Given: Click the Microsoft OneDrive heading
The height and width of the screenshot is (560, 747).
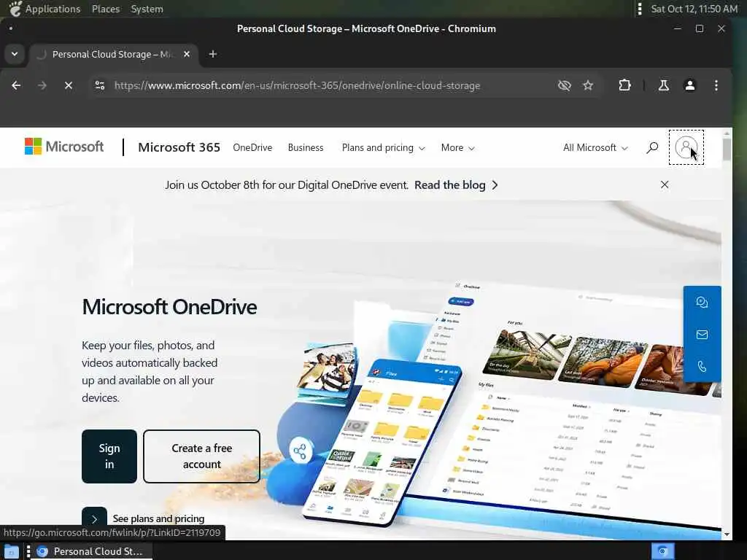Looking at the screenshot, I should tap(169, 307).
